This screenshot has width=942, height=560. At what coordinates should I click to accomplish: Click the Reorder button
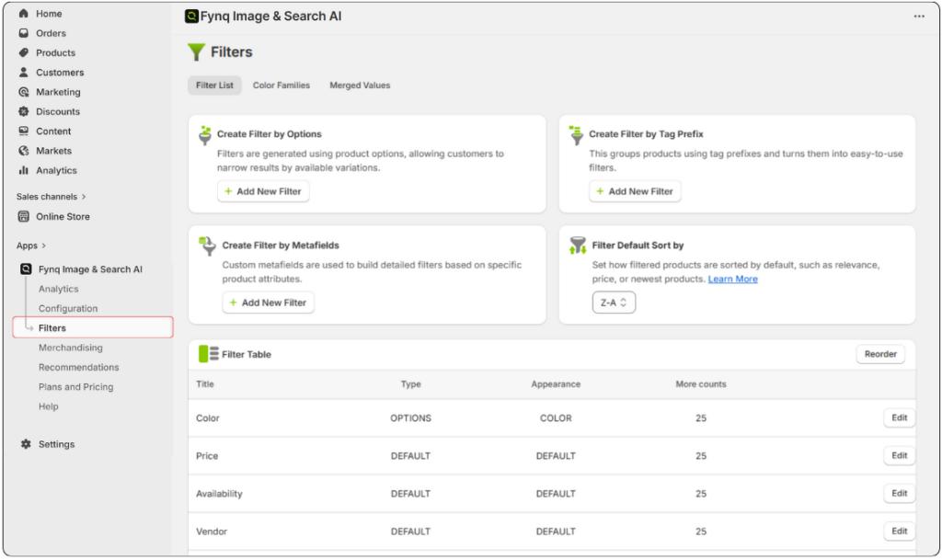coord(880,354)
